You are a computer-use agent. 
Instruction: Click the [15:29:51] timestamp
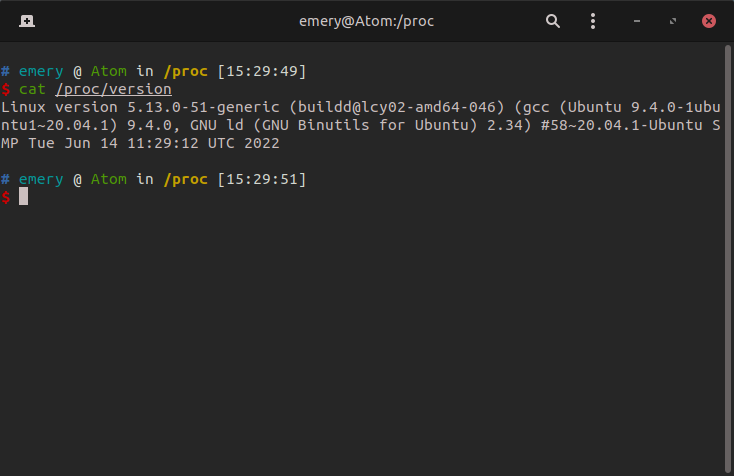pyautogui.click(x=260, y=179)
